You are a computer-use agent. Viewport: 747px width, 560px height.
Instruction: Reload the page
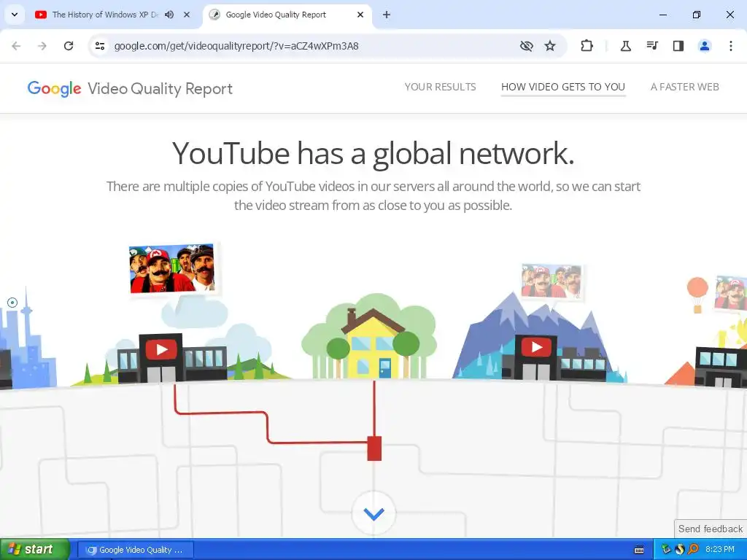tap(69, 46)
